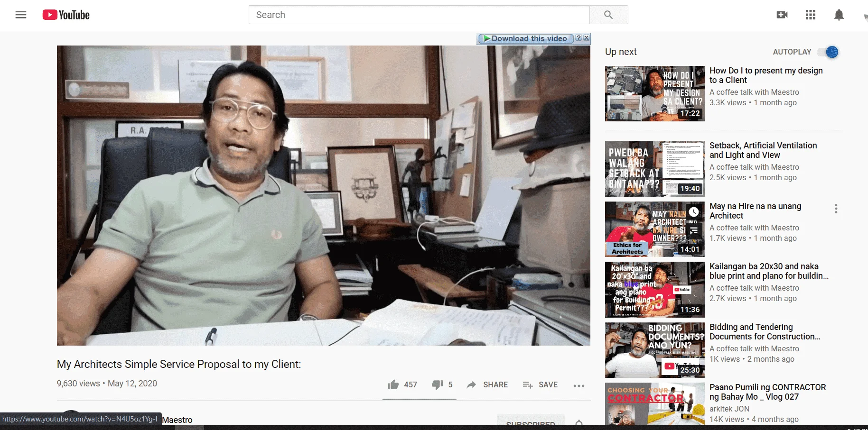
Task: Click the video title 'My Architects Simple Service Proposal'
Action: pos(179,364)
